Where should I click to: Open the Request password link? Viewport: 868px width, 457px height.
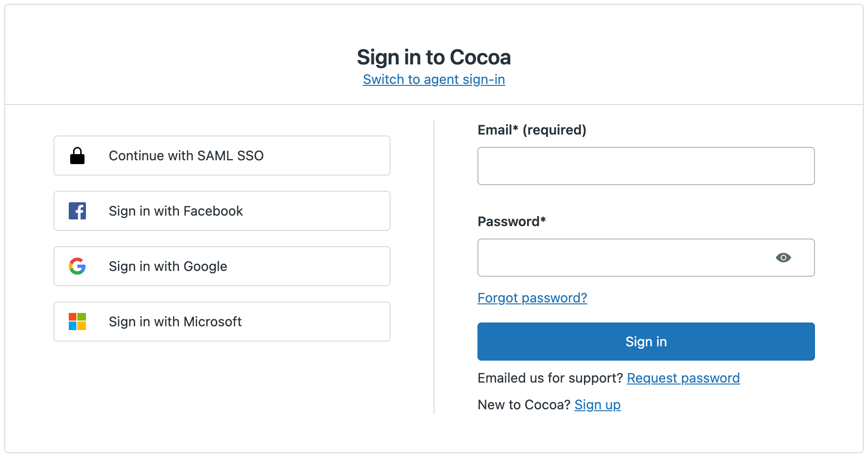(683, 378)
